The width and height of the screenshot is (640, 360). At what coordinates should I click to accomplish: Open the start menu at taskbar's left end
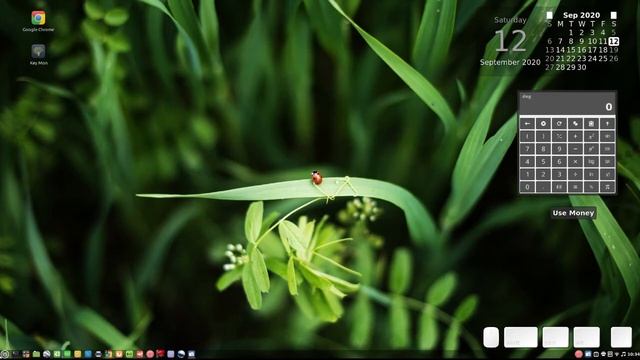pos(4,354)
